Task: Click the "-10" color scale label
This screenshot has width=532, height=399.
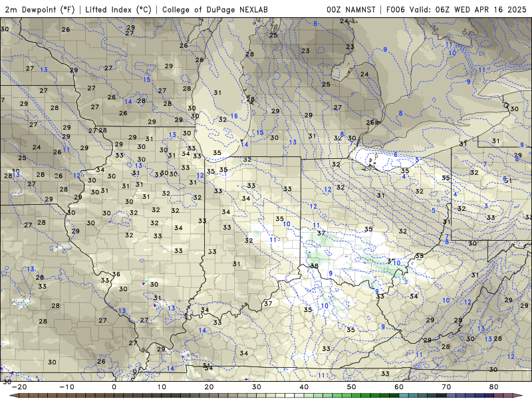Action: 66,387
